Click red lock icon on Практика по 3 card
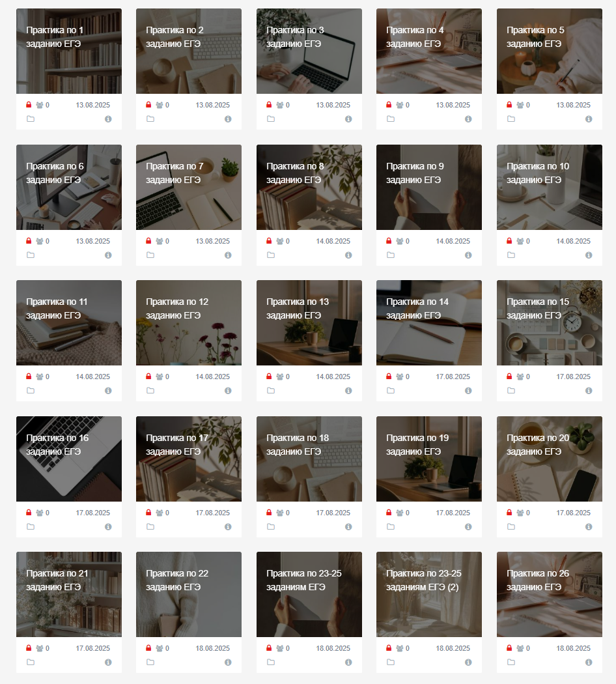 tap(269, 105)
